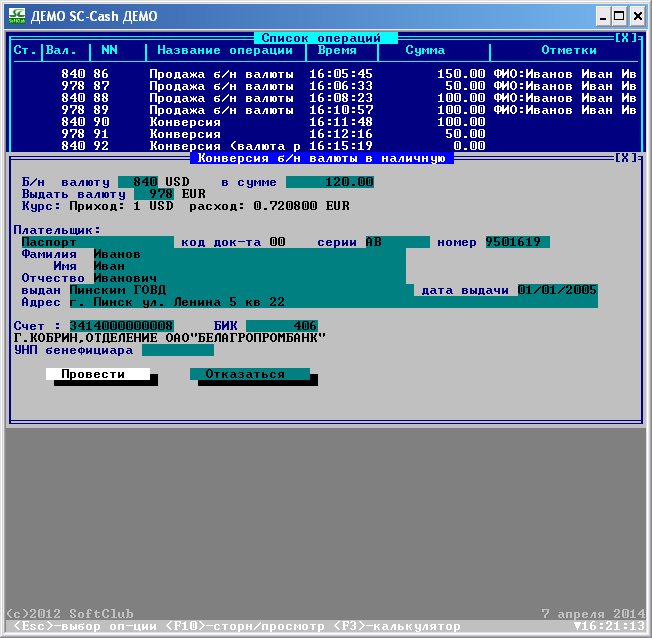Click the Время column header
Image resolution: width=652 pixels, height=638 pixels.
point(338,50)
